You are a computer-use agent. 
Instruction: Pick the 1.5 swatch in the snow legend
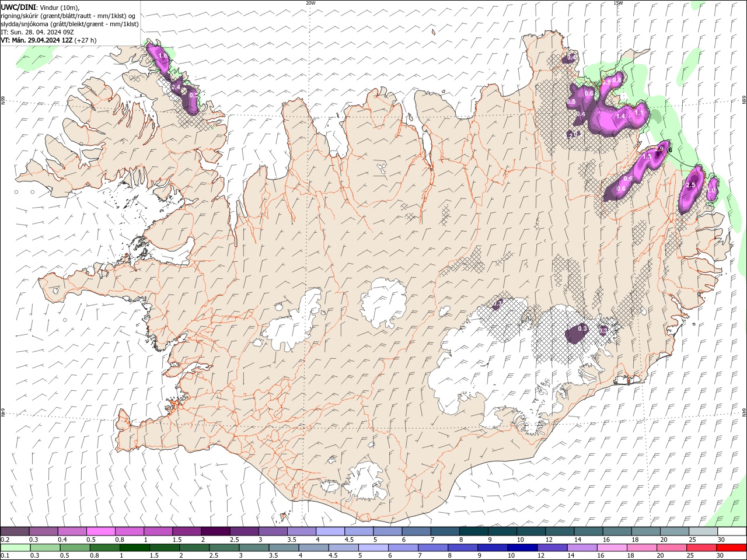187,531
